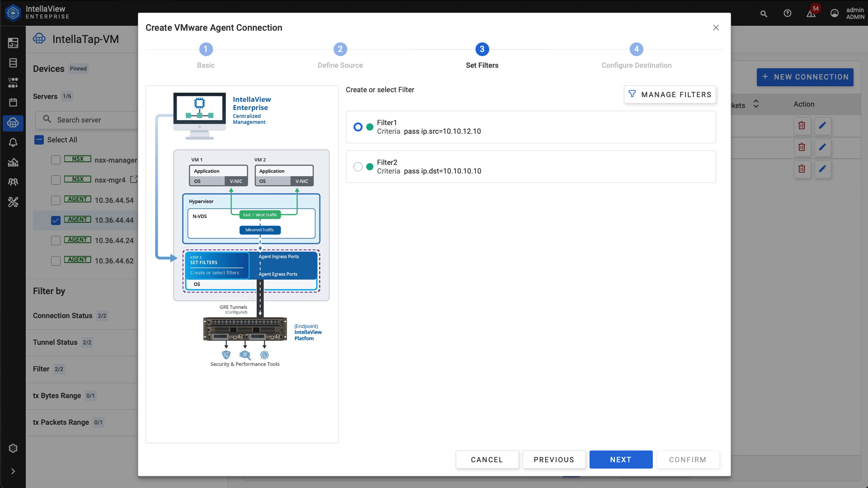Click the PREVIOUS button
The image size is (868, 488).
(x=554, y=460)
